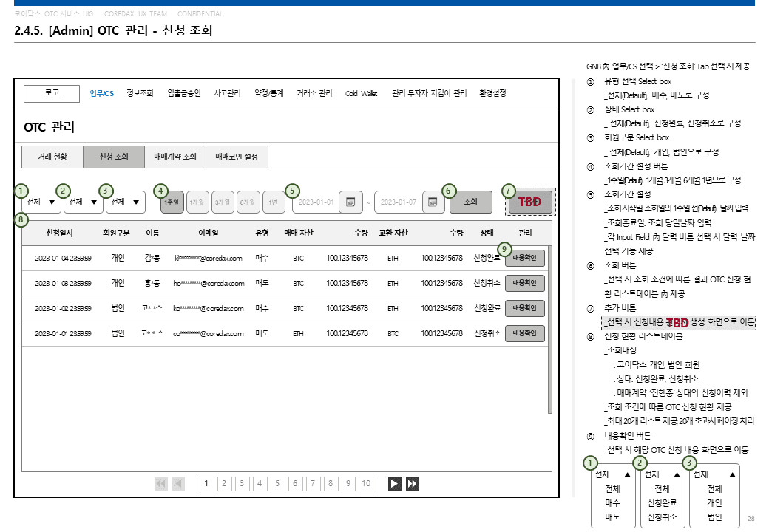Choose 법인 in the expanded member list
Viewport: 769px width, 532px height.
coord(714,516)
